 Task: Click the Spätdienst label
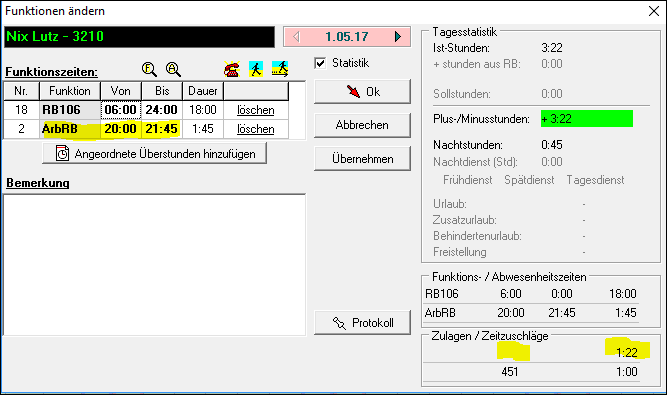pos(529,180)
